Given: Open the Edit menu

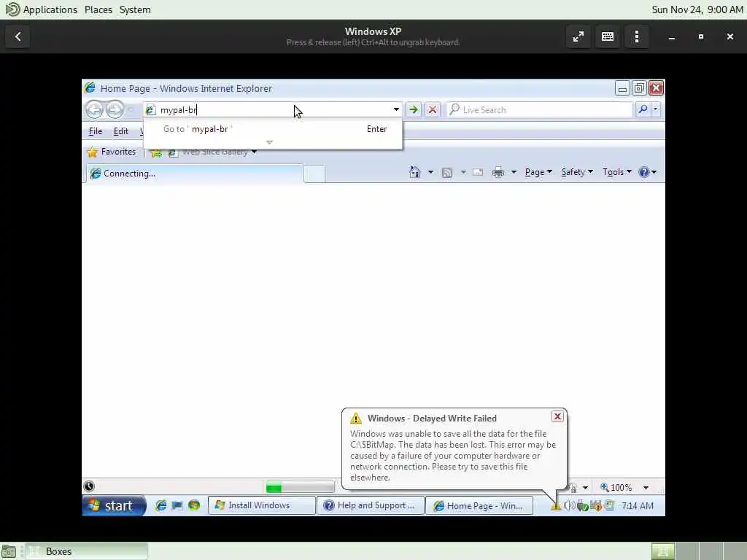Looking at the screenshot, I should 120,131.
